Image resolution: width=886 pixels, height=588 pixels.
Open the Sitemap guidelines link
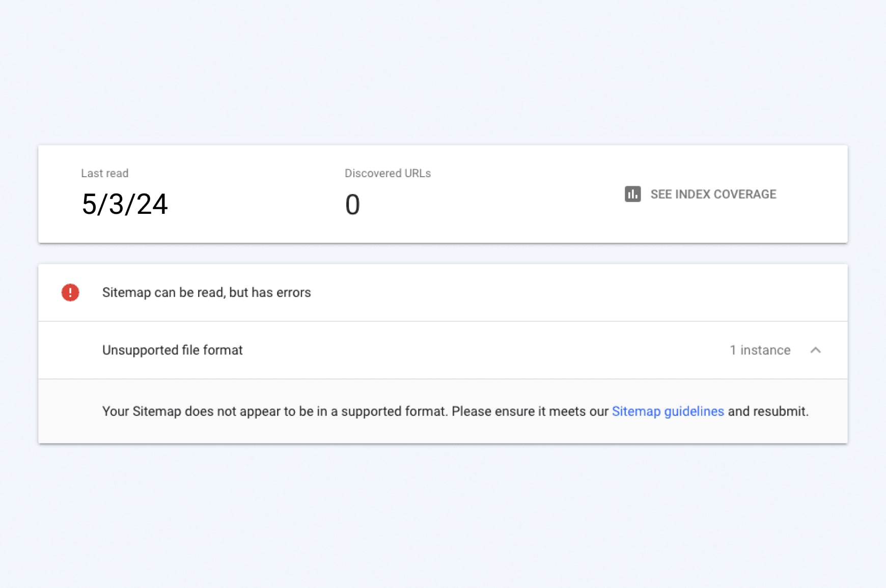click(x=668, y=411)
